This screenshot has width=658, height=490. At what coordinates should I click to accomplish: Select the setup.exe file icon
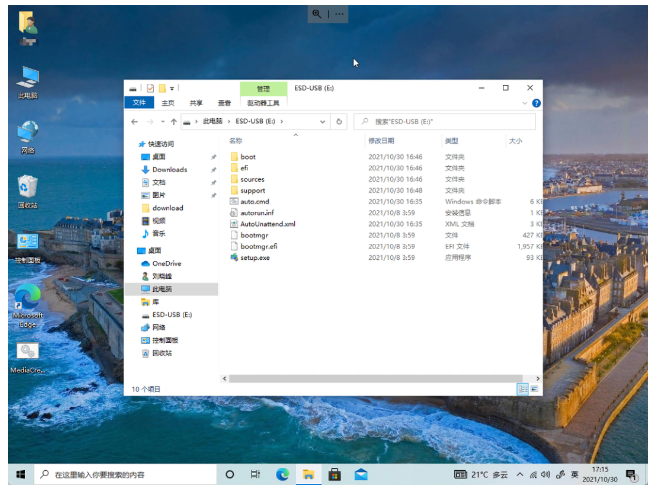[x=234, y=258]
